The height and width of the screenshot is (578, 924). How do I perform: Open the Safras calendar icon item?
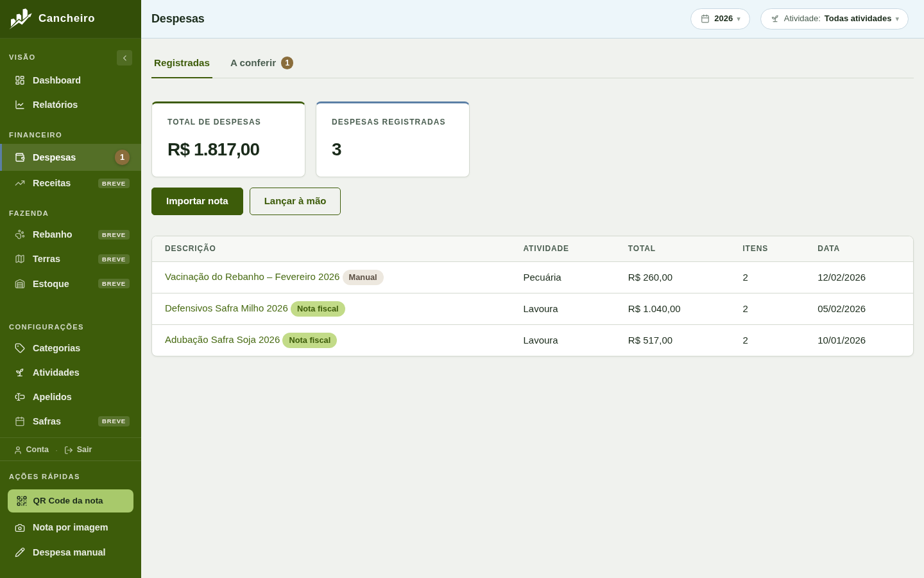[x=20, y=421]
